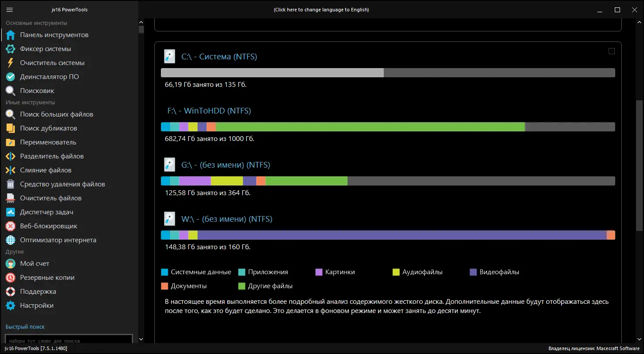Click the Фиксер системы shield icon
644x354 pixels.
[10, 49]
